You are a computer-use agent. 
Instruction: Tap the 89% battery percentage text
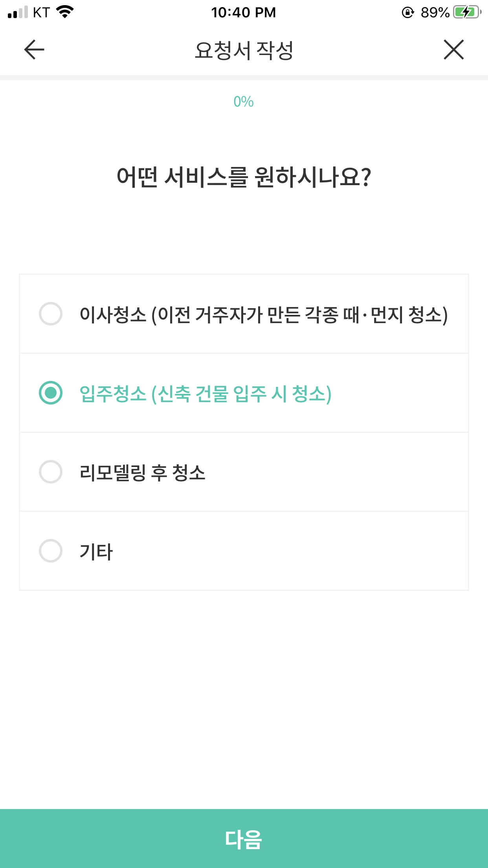[435, 13]
